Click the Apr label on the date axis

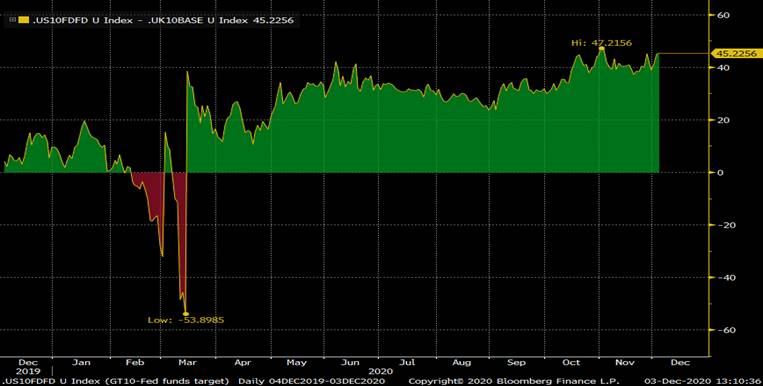(x=242, y=363)
